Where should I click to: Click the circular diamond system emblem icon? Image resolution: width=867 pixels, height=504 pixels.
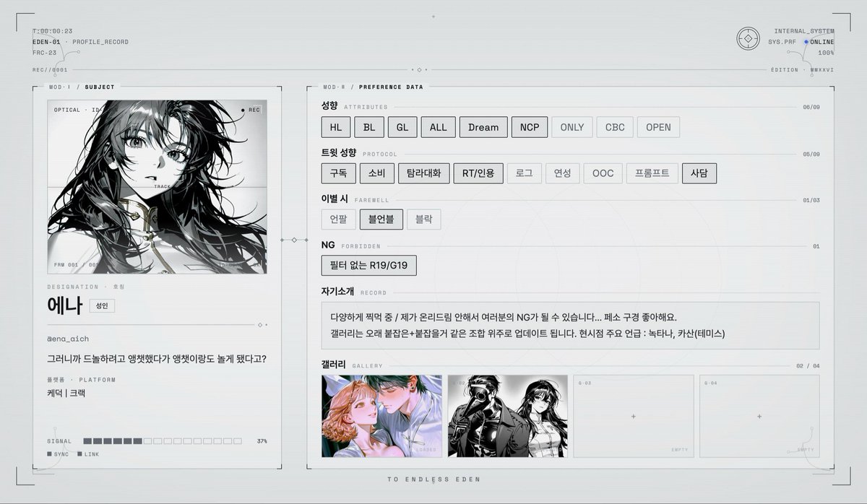click(x=748, y=38)
